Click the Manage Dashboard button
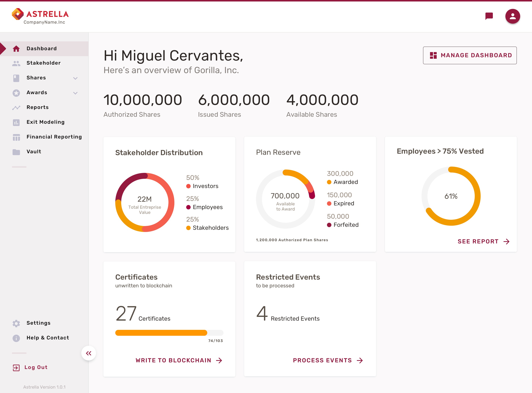532x393 pixels. (470, 55)
